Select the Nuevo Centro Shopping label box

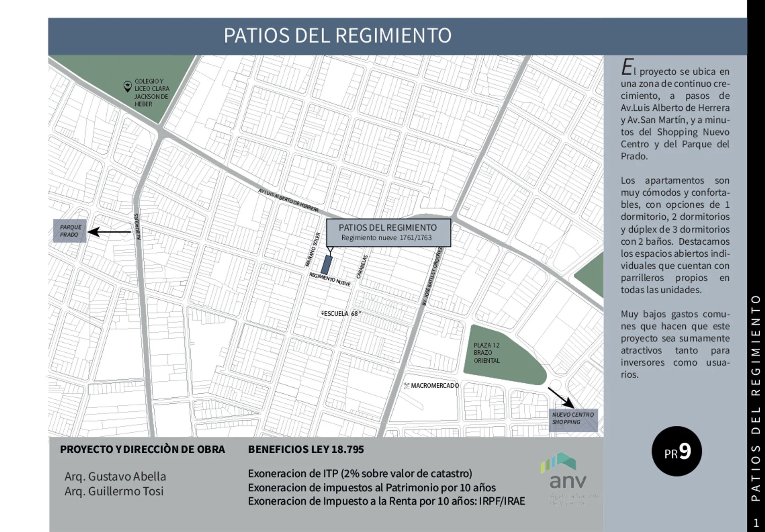click(573, 420)
